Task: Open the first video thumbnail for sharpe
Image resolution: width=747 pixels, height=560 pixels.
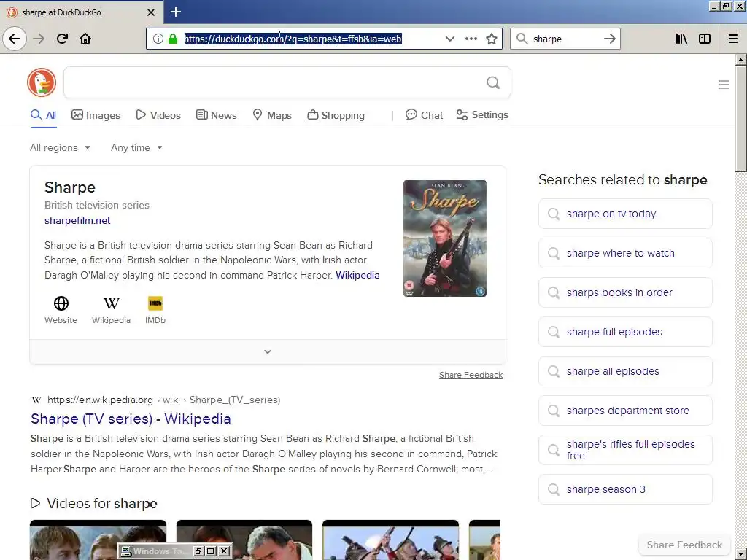Action: point(98,540)
